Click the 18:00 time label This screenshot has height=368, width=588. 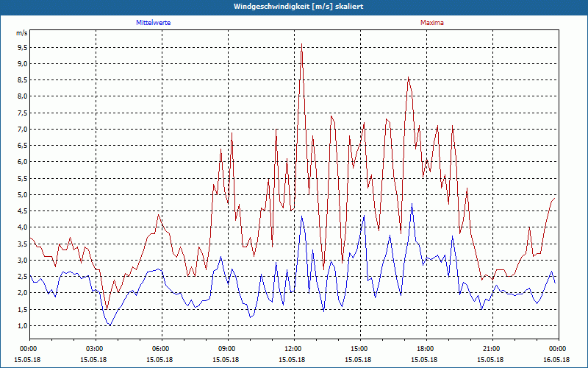click(x=426, y=349)
